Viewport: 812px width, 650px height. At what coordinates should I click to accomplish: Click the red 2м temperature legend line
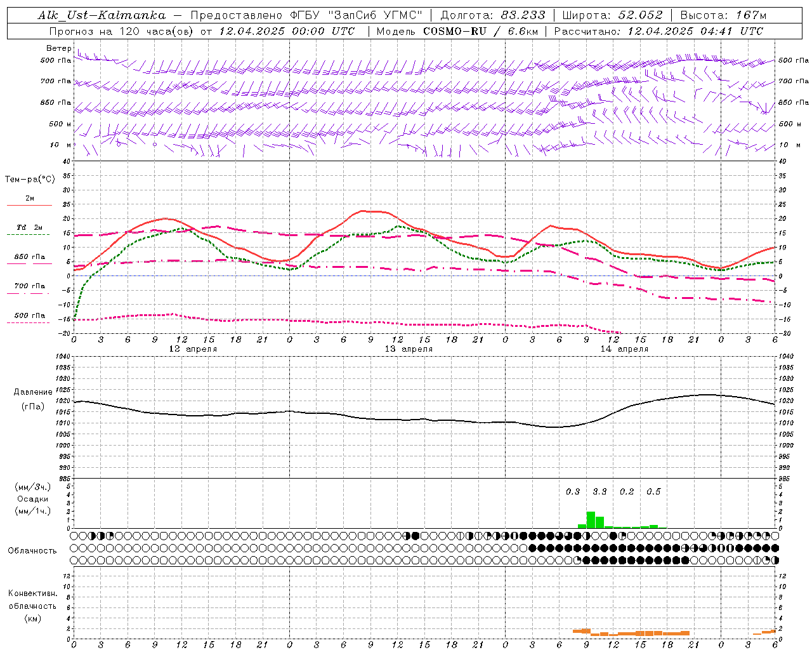tap(30, 205)
